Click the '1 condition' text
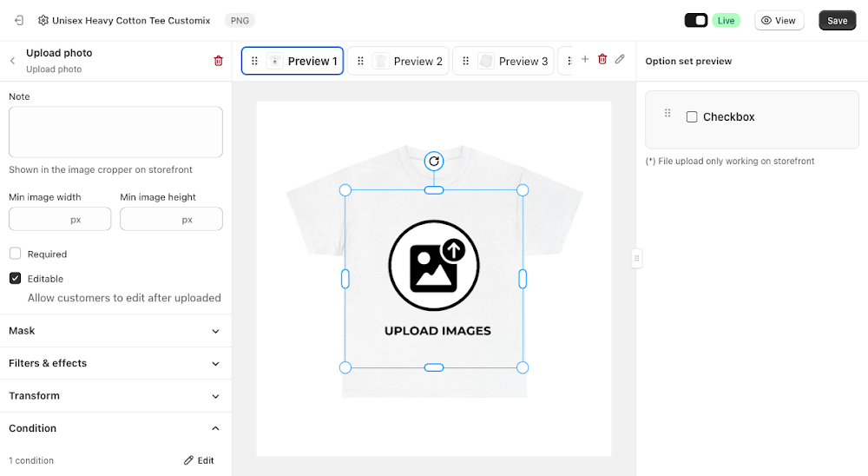Viewport: 868px width, 476px height. click(31, 460)
